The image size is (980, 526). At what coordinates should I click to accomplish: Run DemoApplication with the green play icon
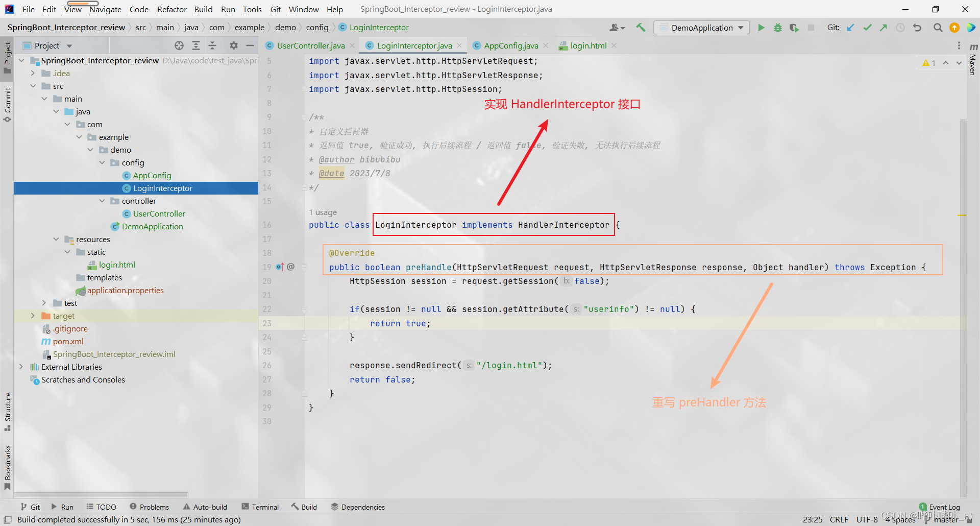761,28
